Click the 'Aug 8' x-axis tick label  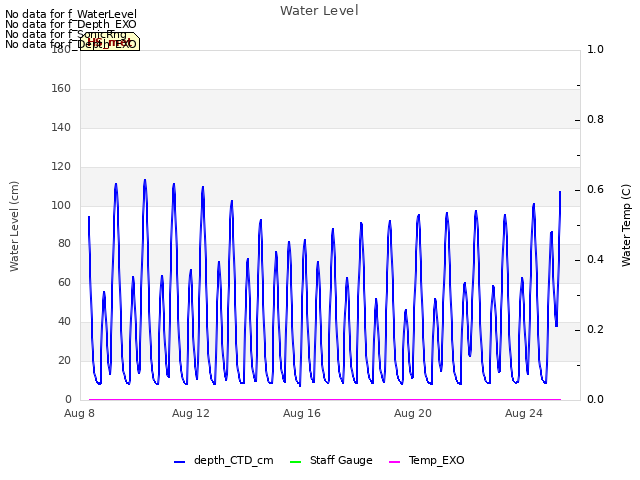tap(79, 413)
